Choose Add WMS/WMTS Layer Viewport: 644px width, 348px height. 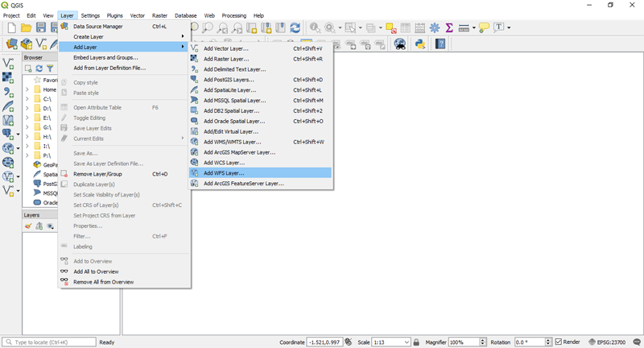click(x=260, y=142)
